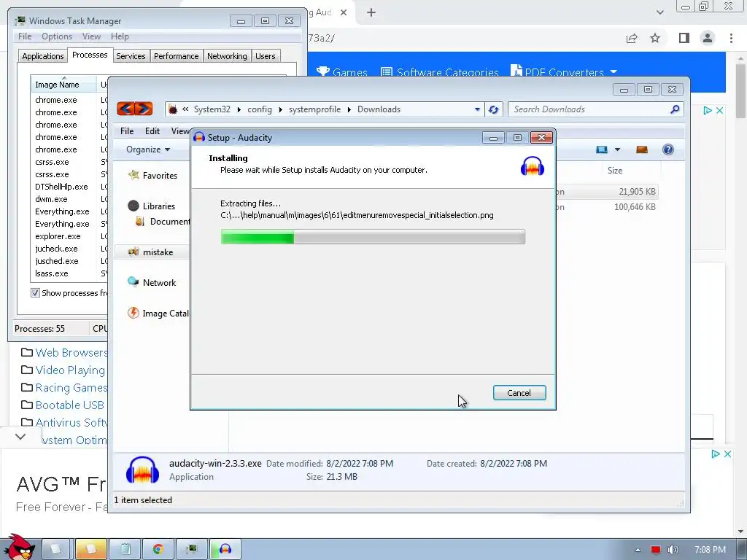Switch to Users tab in Task Manager
The image size is (747, 560).
(266, 56)
